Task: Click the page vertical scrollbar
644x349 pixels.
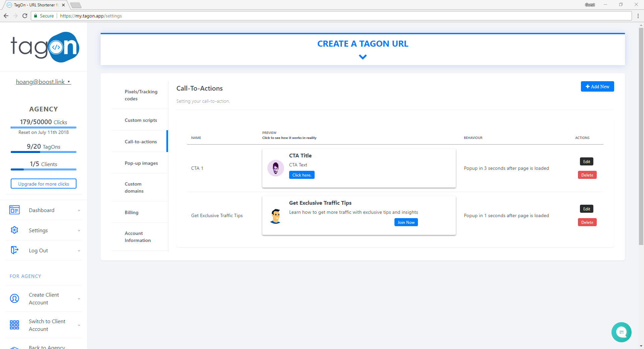Action: click(641, 136)
